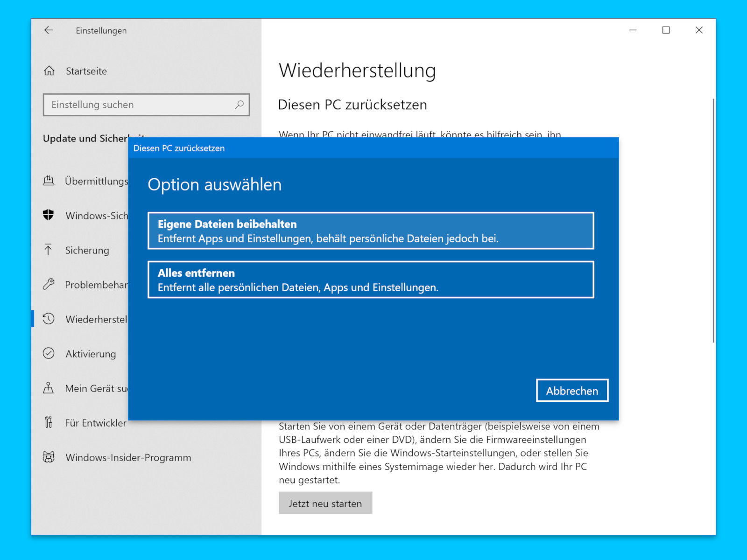
Task: Select the Mein Gerät suchen icon
Action: [x=48, y=388]
